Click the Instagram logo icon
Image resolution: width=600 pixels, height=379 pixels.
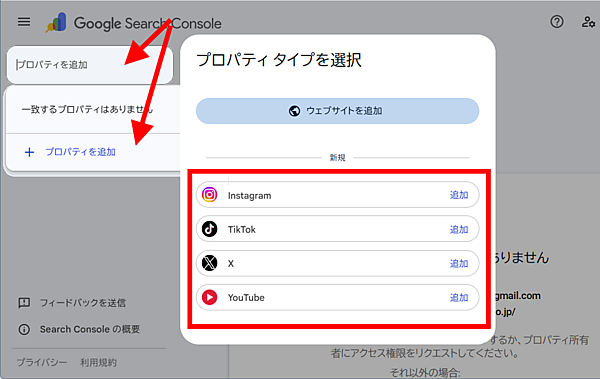(209, 195)
